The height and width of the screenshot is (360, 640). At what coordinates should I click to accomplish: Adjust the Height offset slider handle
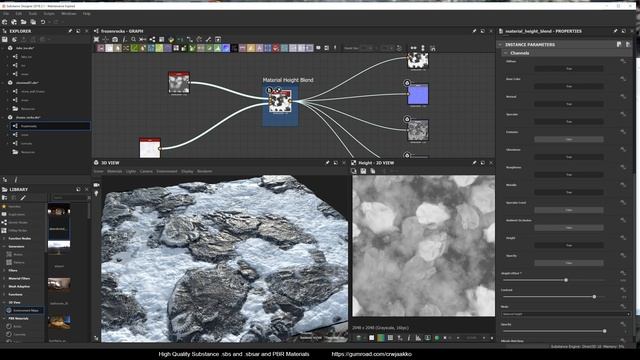coord(566,280)
